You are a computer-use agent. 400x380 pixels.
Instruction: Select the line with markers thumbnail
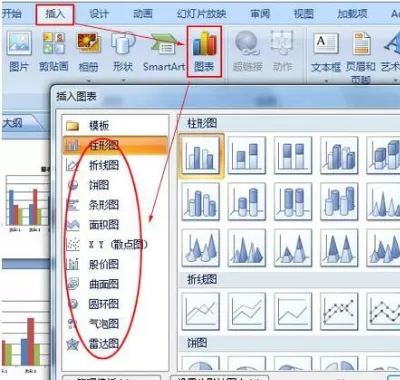point(339,311)
